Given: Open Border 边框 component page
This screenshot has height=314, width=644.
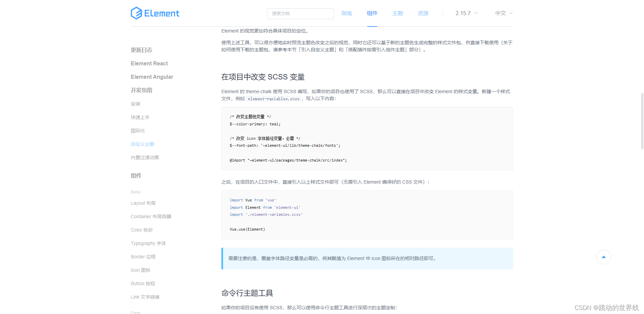Looking at the screenshot, I should tap(143, 257).
